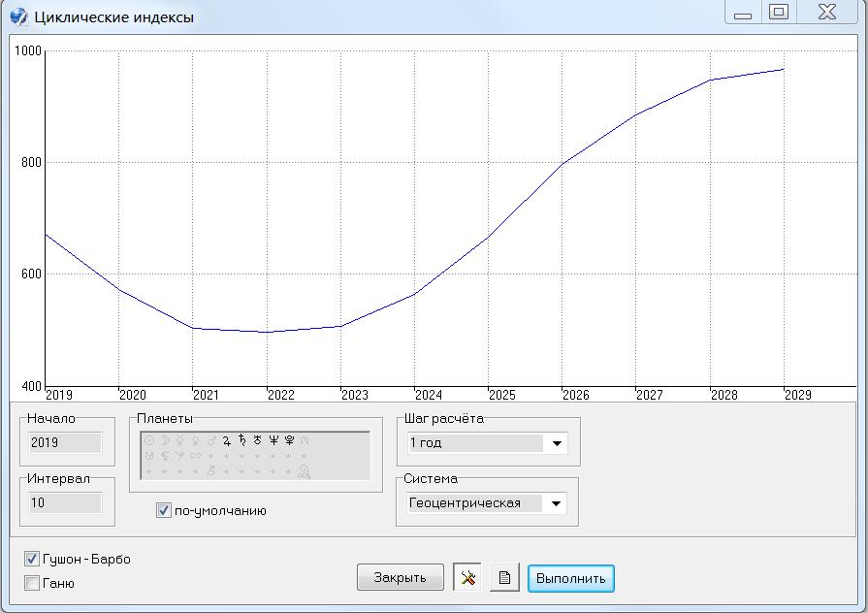
Task: Focus the Интервал input field
Action: 65,502
